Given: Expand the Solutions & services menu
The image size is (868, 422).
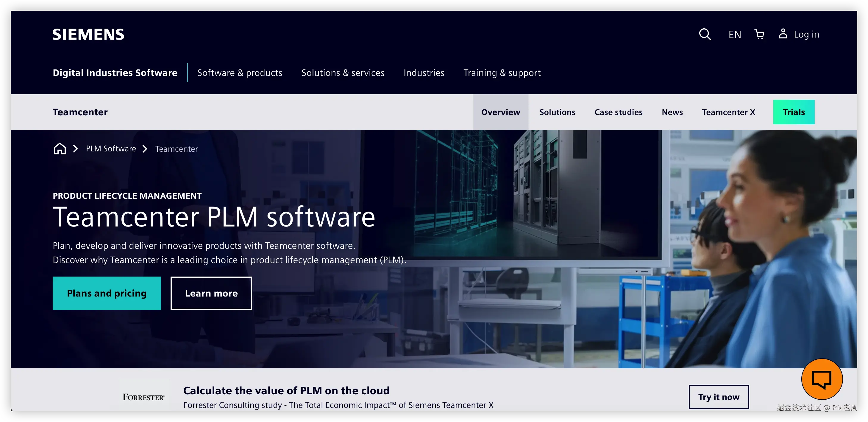Looking at the screenshot, I should pyautogui.click(x=343, y=72).
